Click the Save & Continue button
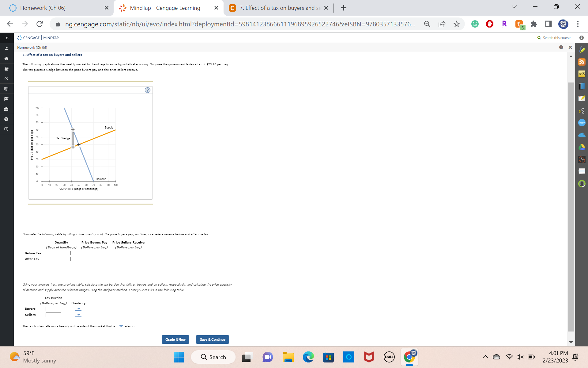588x368 pixels. 212,339
